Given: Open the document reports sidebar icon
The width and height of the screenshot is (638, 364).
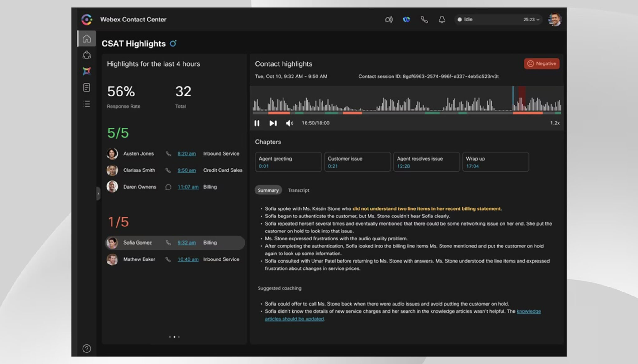Looking at the screenshot, I should [x=87, y=87].
